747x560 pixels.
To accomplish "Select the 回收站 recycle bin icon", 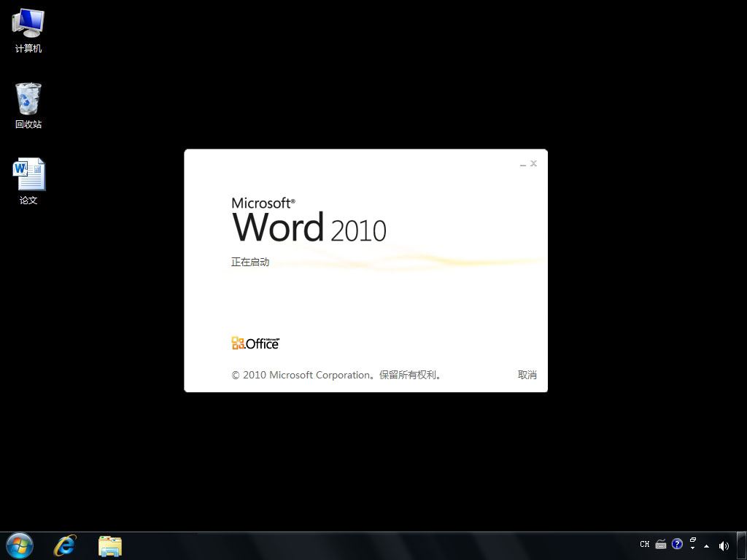I will click(28, 106).
